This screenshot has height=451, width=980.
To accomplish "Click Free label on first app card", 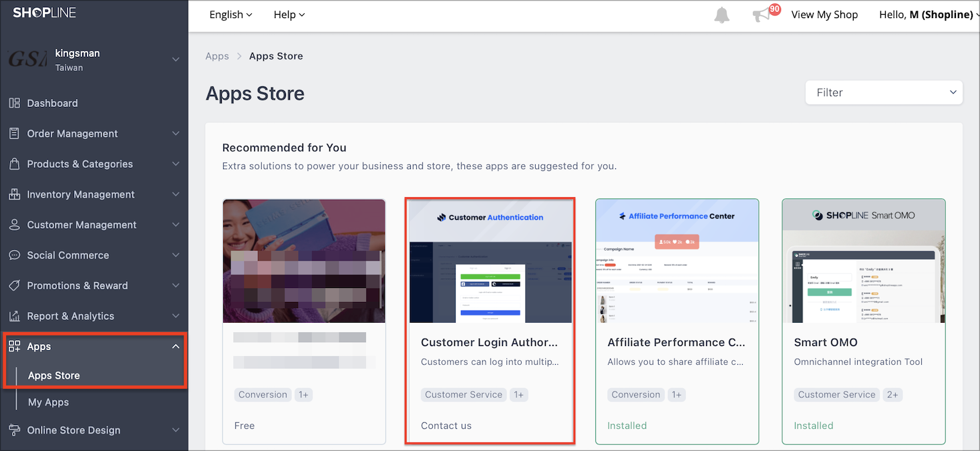I will 244,426.
